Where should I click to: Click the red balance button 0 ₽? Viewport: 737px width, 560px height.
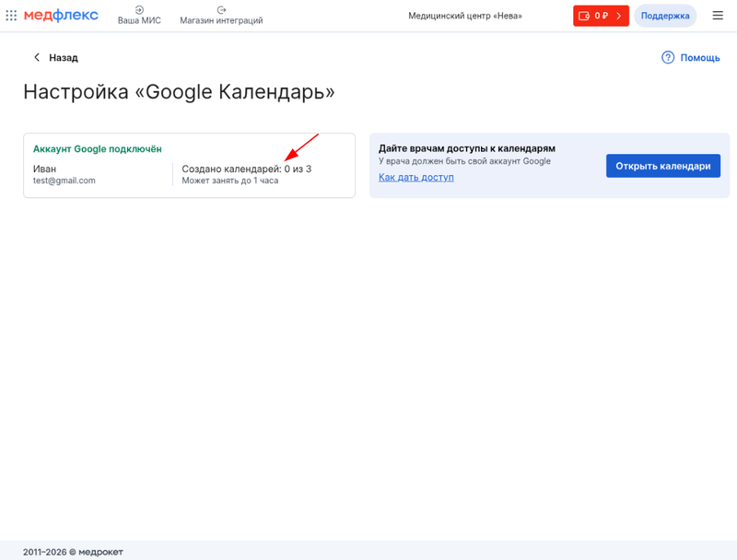click(601, 16)
